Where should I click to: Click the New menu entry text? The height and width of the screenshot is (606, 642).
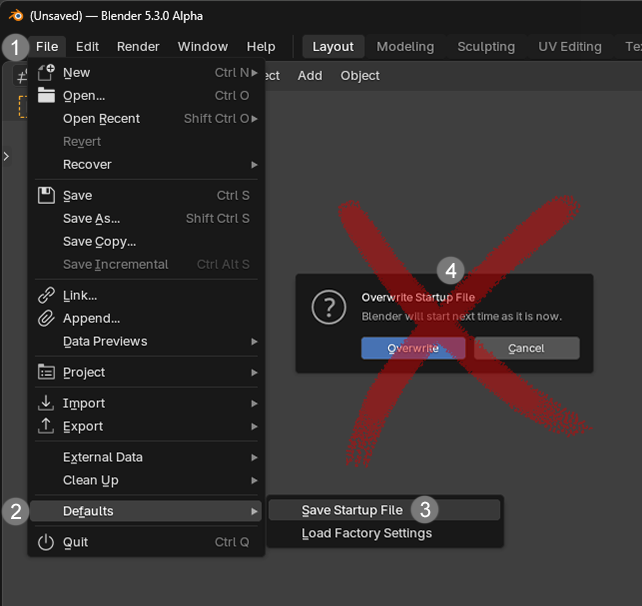pyautogui.click(x=77, y=73)
